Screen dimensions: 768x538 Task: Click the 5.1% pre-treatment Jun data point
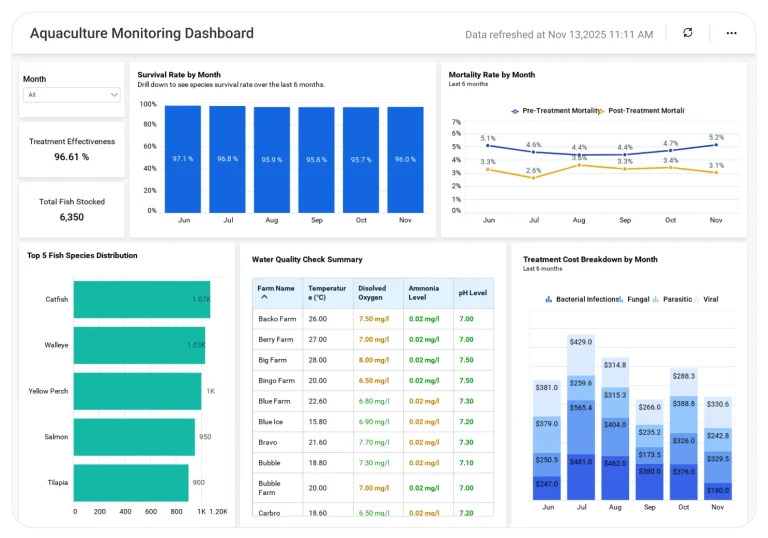coord(487,146)
